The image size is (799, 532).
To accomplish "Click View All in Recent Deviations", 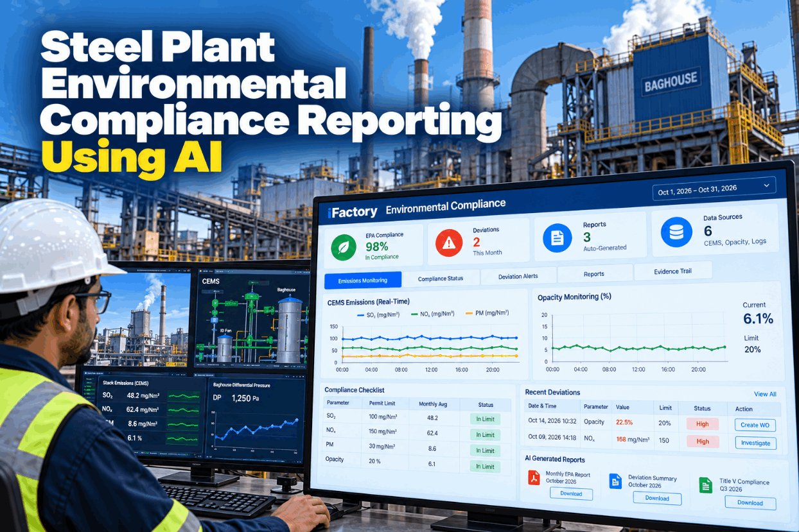I will click(765, 394).
